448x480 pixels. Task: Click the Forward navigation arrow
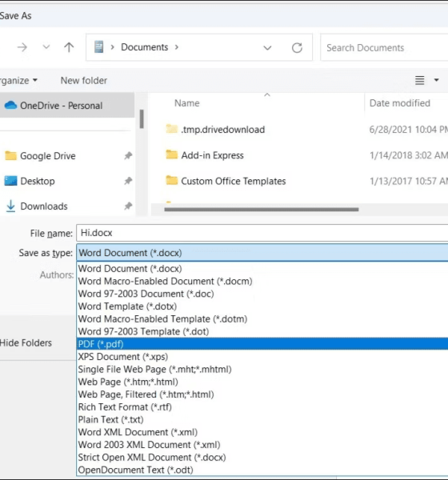click(22, 47)
